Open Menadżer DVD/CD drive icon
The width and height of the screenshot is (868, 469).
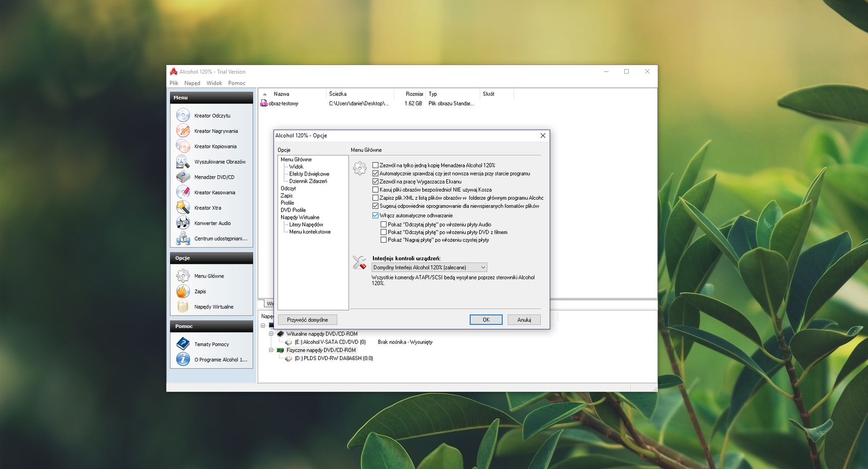(x=183, y=177)
